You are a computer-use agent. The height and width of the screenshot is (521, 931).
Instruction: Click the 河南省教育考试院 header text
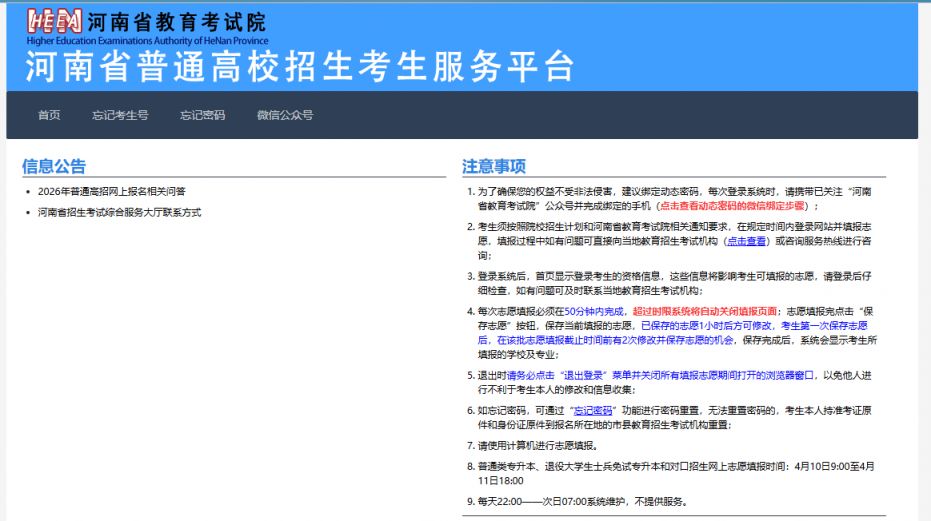177,23
